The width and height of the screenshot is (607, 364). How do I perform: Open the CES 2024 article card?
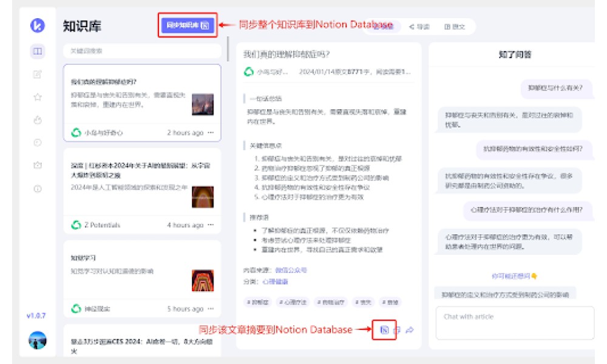tap(142, 341)
